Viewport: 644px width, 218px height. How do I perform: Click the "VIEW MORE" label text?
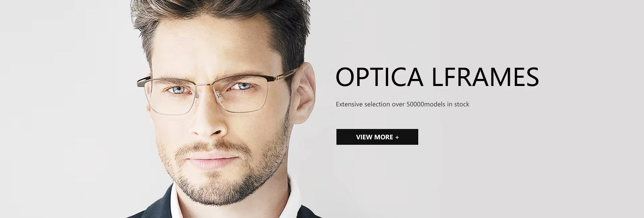pos(374,137)
